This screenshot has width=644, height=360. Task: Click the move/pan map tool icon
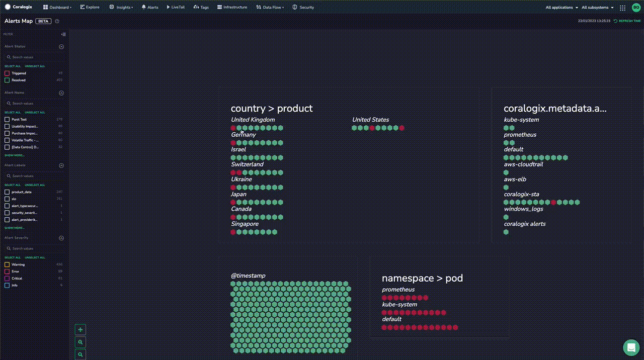80,330
